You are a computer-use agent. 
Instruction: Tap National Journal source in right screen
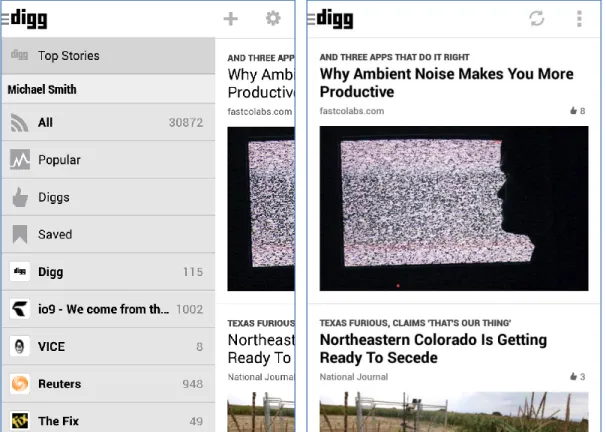[354, 377]
